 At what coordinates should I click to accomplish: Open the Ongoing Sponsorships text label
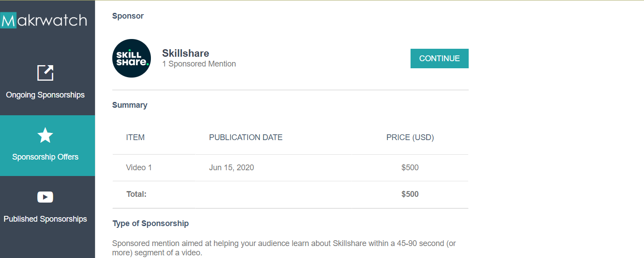[45, 95]
